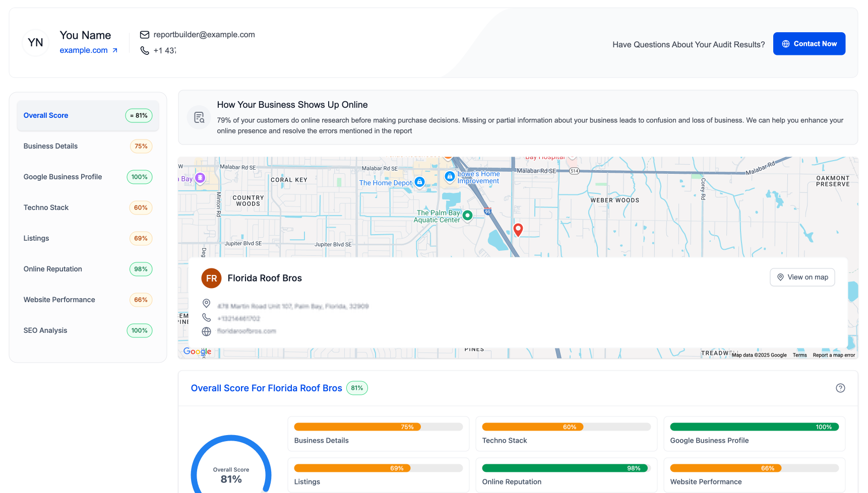Viewport: 868px width, 493px height.
Task: Click the Florida Roof Bros business name
Action: click(265, 278)
